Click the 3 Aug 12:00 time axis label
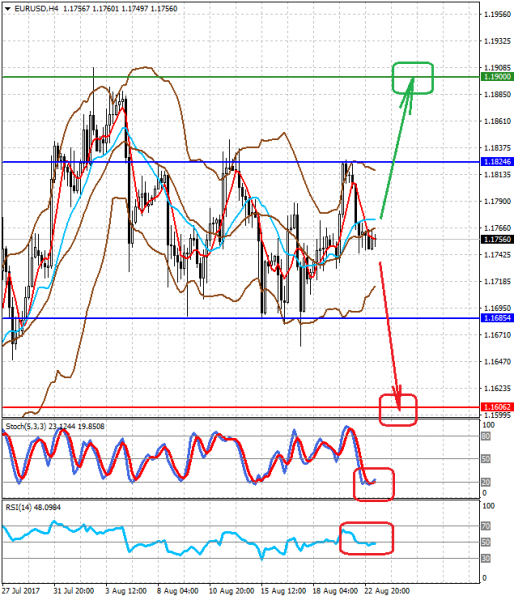 point(126,591)
